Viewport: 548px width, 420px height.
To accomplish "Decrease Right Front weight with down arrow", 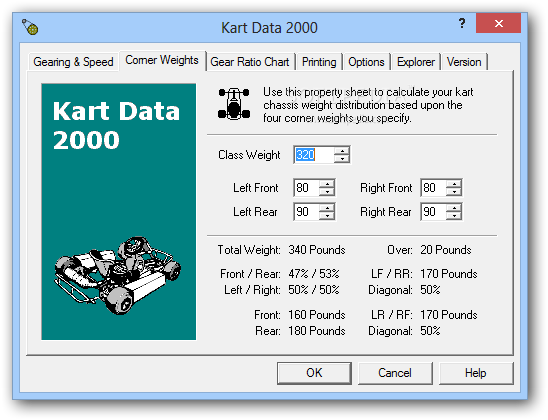I will (x=454, y=192).
